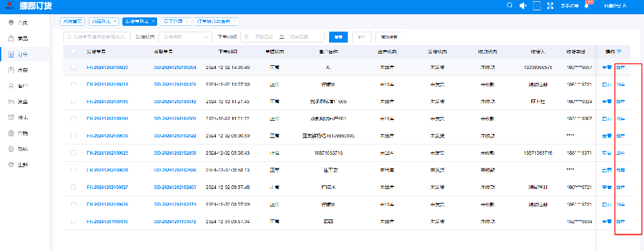Close the 发货单列表 tab
Screen dimensions: 644x251
coord(153,21)
